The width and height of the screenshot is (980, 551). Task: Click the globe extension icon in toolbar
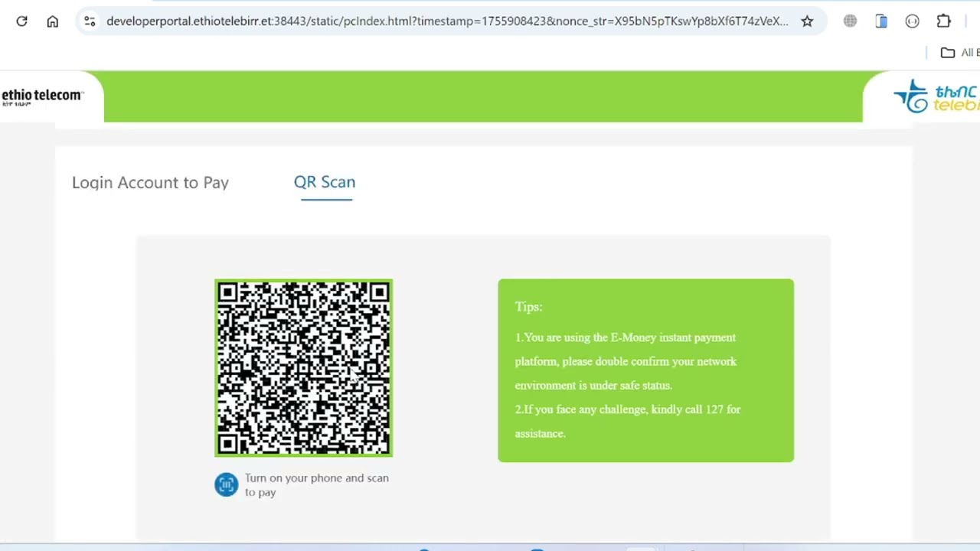pos(850,21)
